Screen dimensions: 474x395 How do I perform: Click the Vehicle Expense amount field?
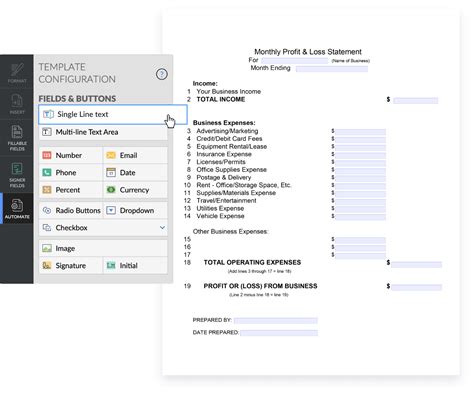[360, 217]
